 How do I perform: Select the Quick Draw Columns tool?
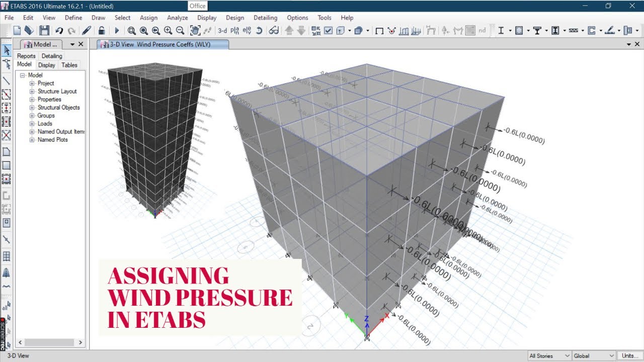point(7,108)
